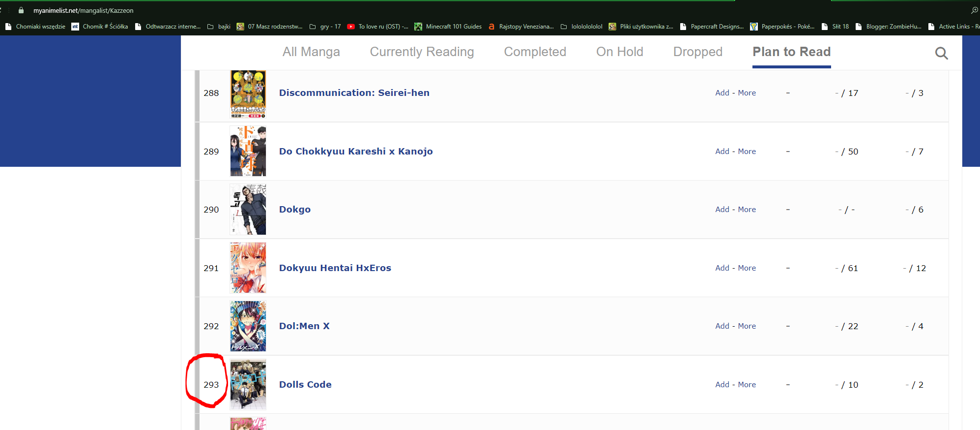
Task: Click the myanimelist.net address bar URL
Action: [84, 10]
